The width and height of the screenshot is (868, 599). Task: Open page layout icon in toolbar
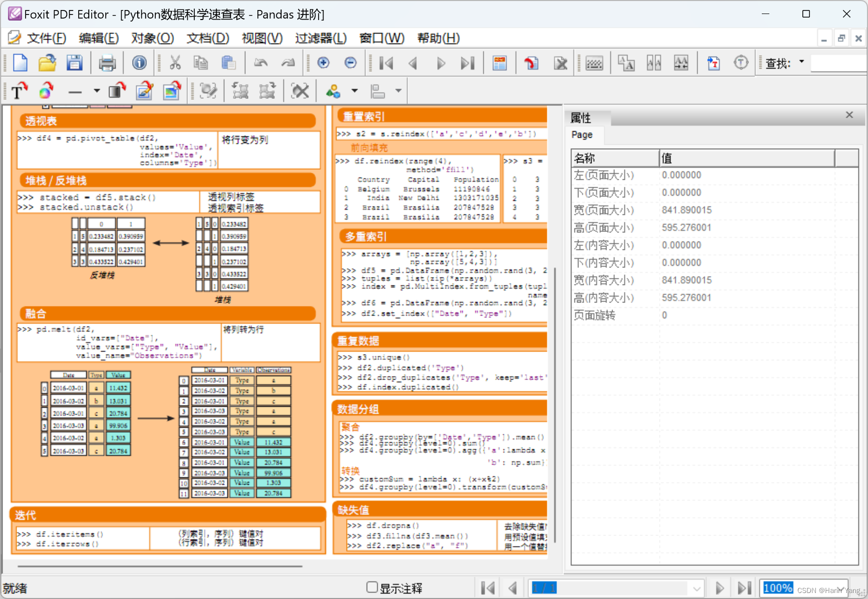(499, 63)
